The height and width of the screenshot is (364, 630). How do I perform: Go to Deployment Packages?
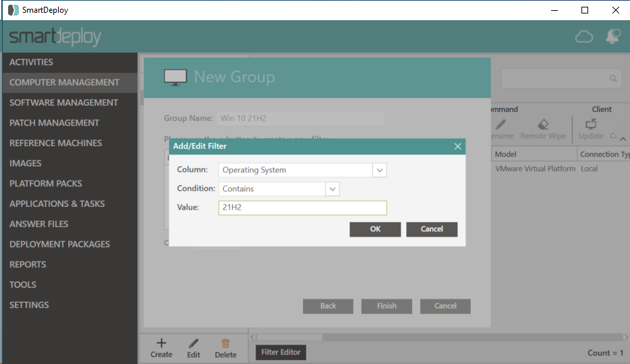click(x=70, y=244)
